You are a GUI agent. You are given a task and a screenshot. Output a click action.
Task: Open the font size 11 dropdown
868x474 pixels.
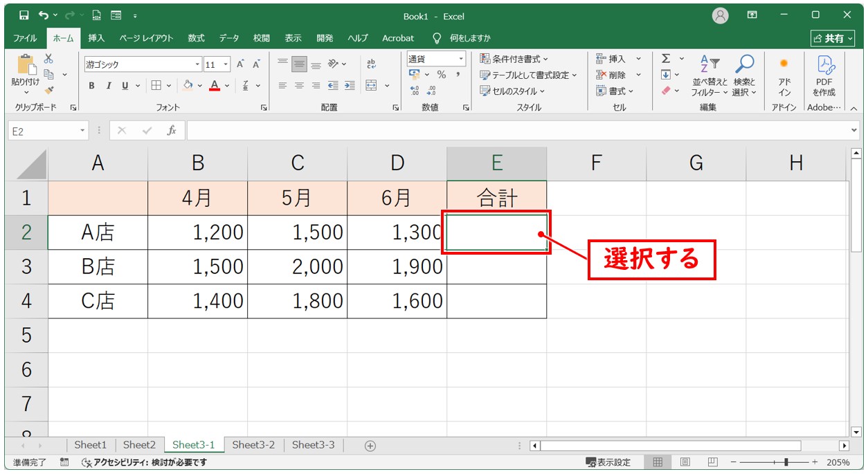[226, 64]
